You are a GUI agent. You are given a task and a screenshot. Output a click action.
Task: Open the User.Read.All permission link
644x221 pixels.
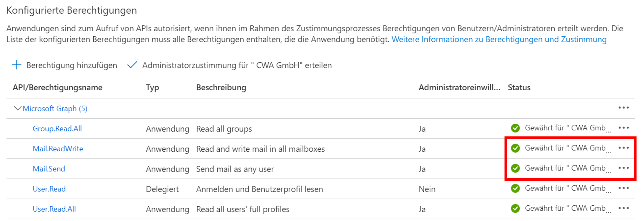tap(54, 209)
